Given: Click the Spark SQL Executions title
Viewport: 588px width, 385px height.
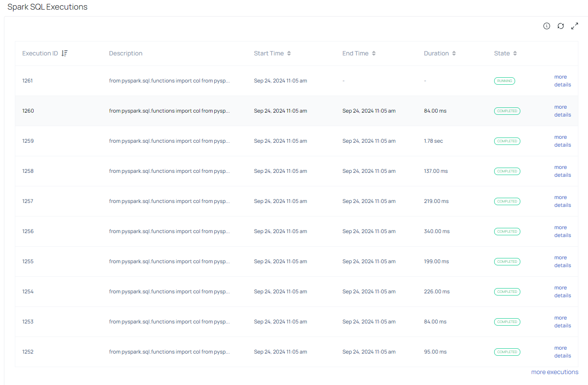Looking at the screenshot, I should (47, 7).
